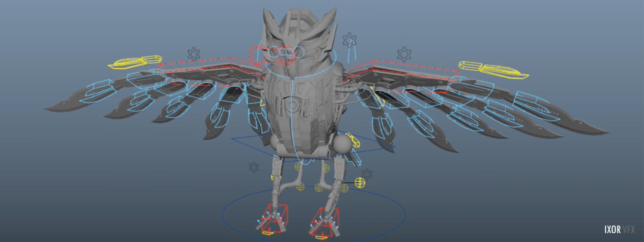Pick the gear control beside the right leg

(x=367, y=174)
